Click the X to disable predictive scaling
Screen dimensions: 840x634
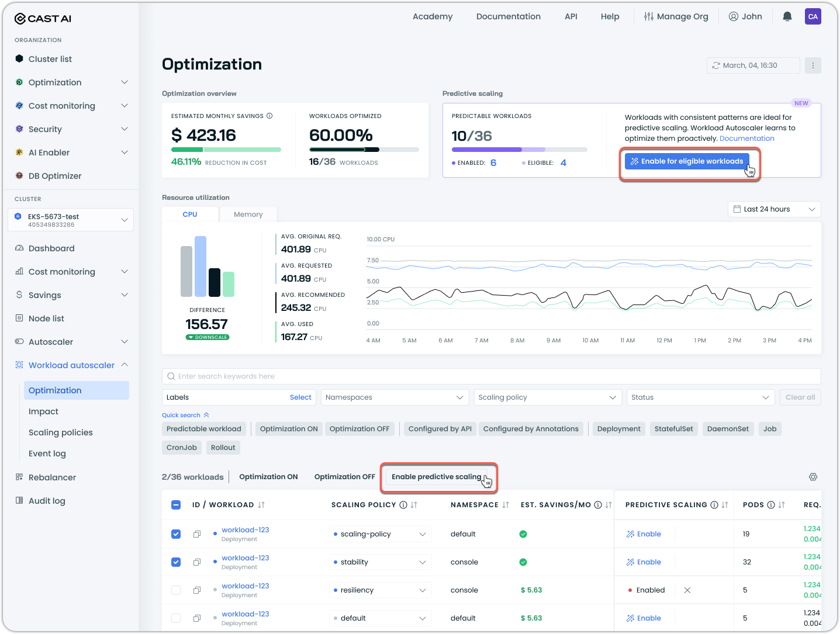click(x=687, y=590)
